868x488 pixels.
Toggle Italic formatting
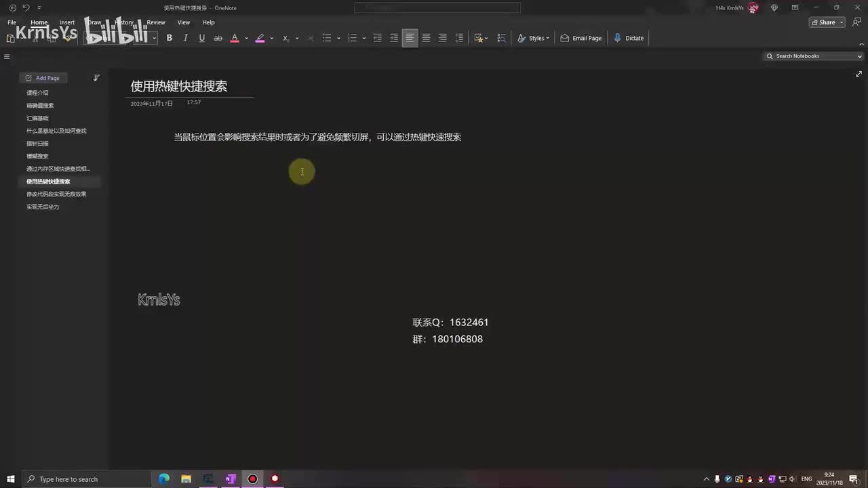pyautogui.click(x=185, y=38)
